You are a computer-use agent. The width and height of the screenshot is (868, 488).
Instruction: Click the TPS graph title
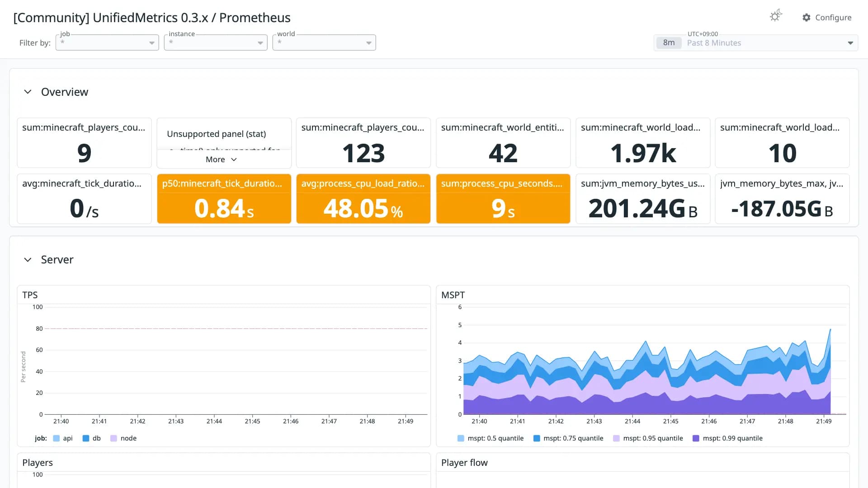point(30,295)
